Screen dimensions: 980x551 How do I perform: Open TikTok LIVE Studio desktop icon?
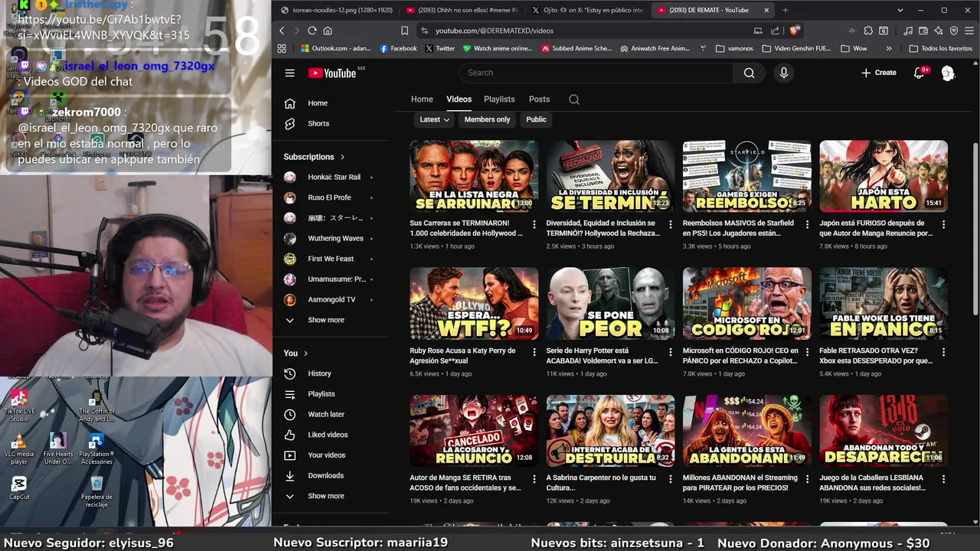pyautogui.click(x=19, y=406)
